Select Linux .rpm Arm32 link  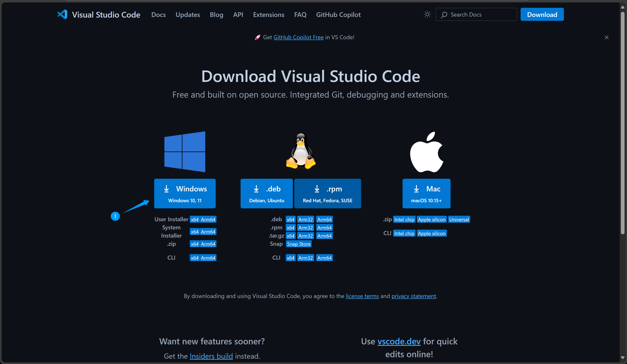pos(306,228)
